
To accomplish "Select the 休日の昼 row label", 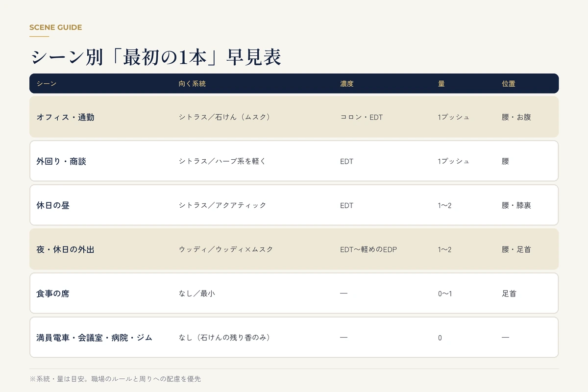I will point(53,205).
